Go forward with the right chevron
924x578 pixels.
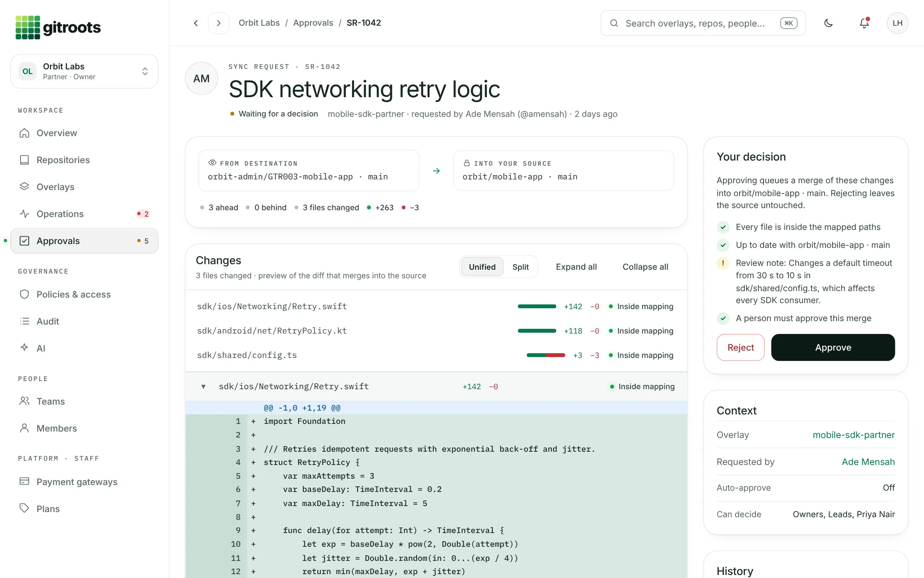point(219,23)
